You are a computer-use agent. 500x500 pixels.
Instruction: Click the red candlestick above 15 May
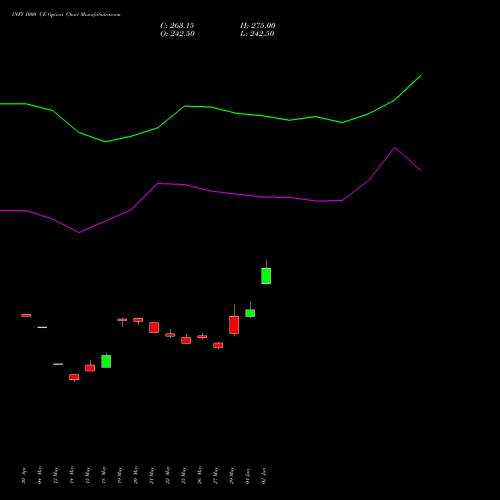[x=90, y=368]
